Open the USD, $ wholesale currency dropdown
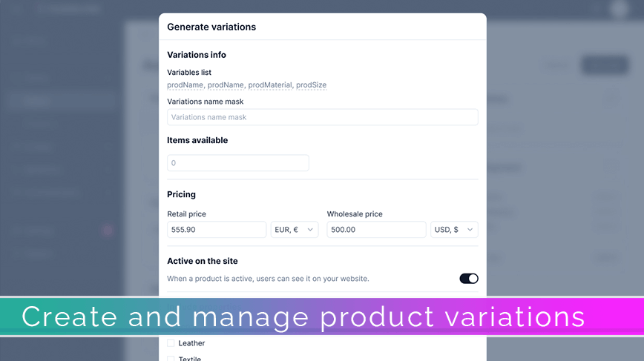The width and height of the screenshot is (644, 361). point(454,230)
